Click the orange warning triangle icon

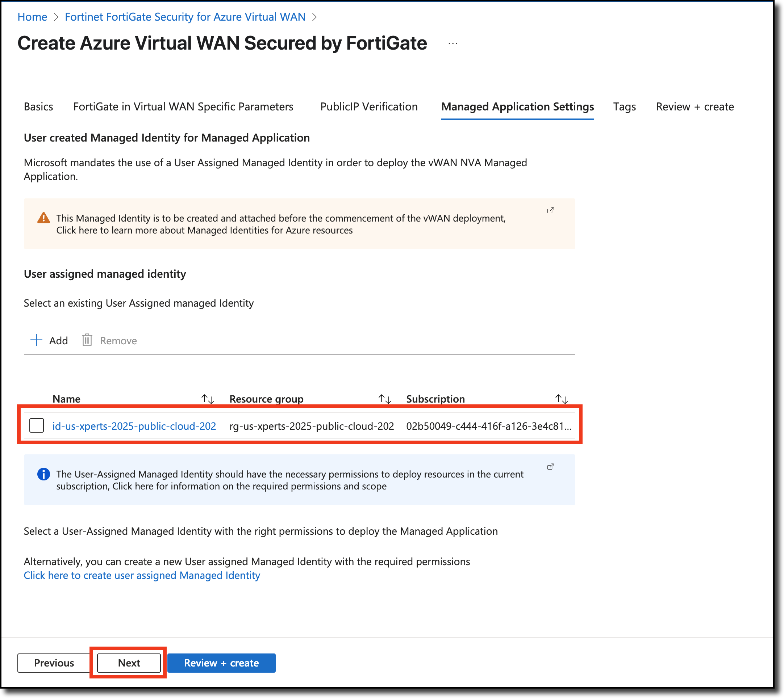tap(44, 218)
